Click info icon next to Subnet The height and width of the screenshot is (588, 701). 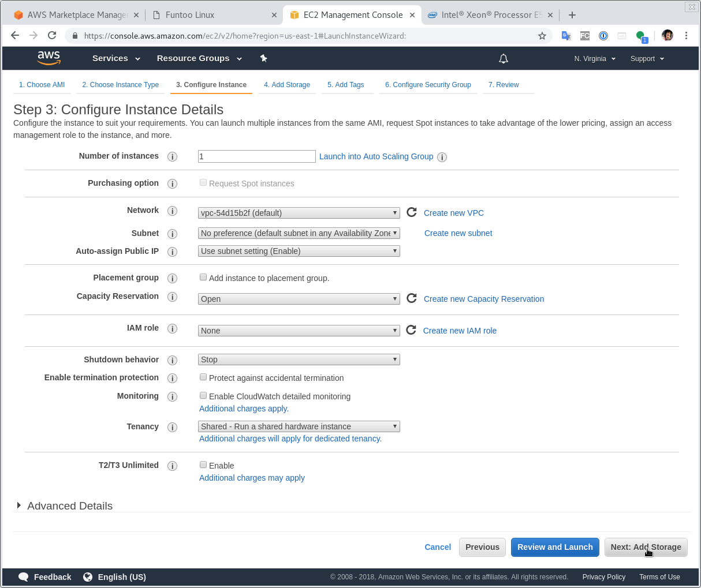point(172,234)
